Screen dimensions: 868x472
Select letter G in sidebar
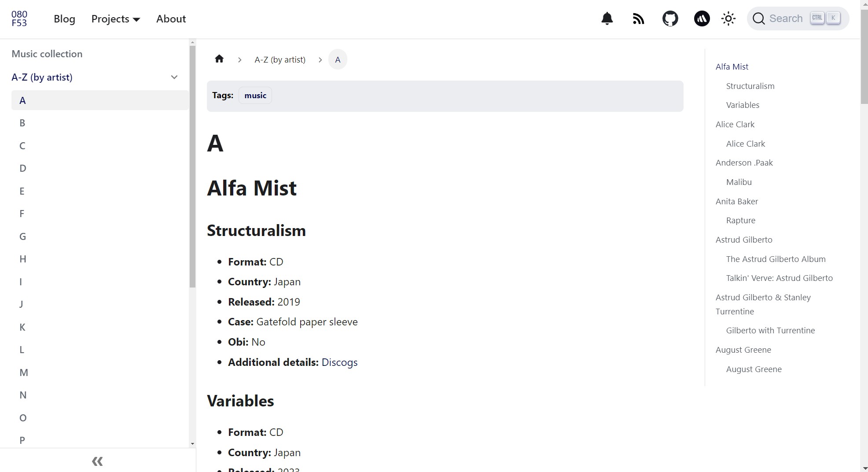[100, 236]
